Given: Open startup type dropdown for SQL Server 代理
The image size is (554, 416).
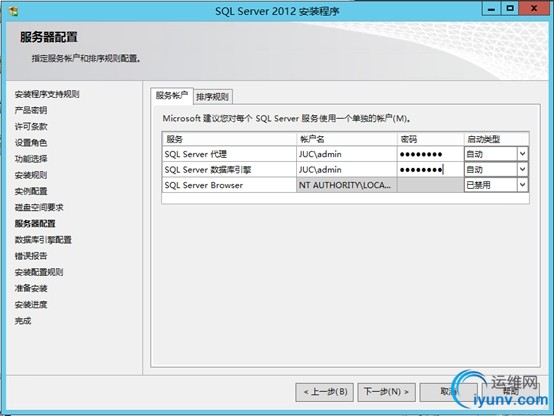Looking at the screenshot, I should [522, 154].
